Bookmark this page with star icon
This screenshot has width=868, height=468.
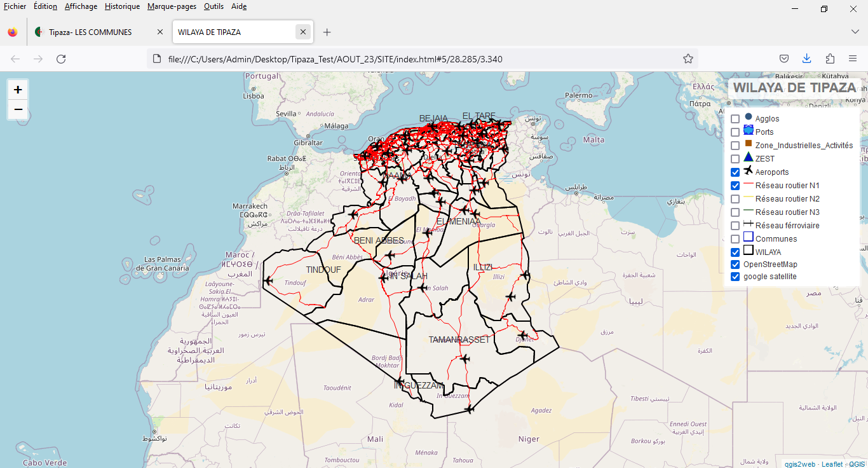[688, 59]
